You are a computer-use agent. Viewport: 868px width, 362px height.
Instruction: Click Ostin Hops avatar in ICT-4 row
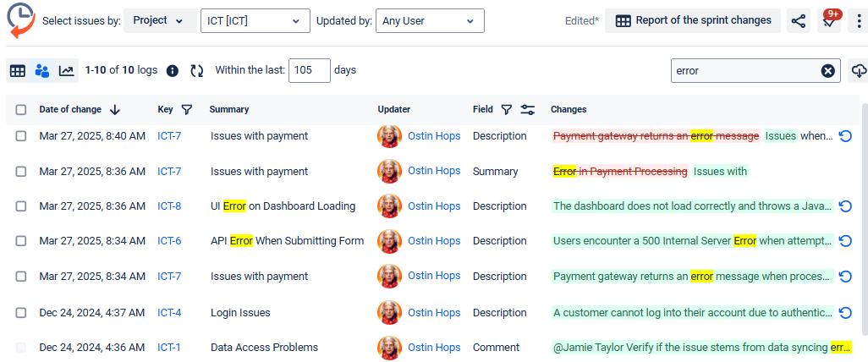click(x=389, y=312)
